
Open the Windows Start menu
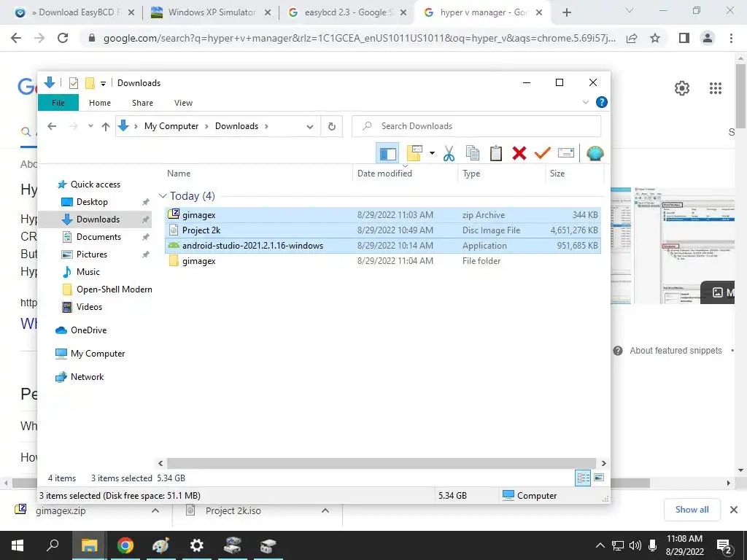[x=18, y=545]
